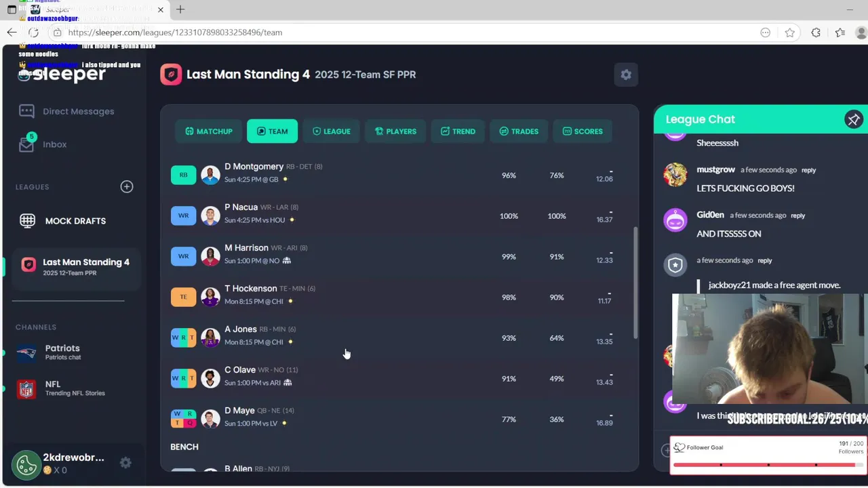Click D Maye player name

[239, 411]
